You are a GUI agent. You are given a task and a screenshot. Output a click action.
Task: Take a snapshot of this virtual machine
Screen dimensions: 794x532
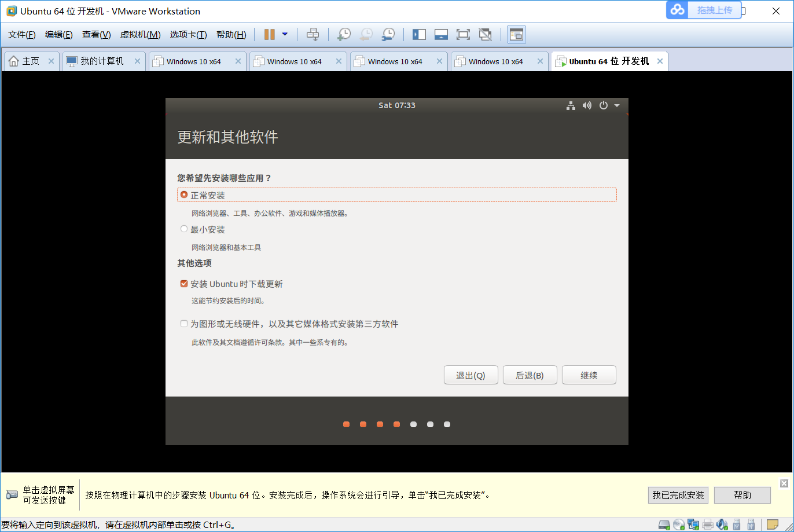[x=344, y=35]
